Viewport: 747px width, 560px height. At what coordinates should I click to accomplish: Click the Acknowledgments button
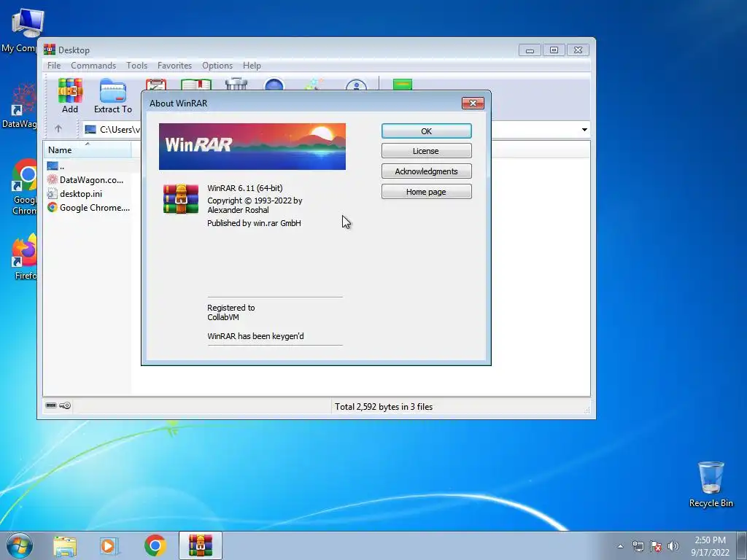426,171
